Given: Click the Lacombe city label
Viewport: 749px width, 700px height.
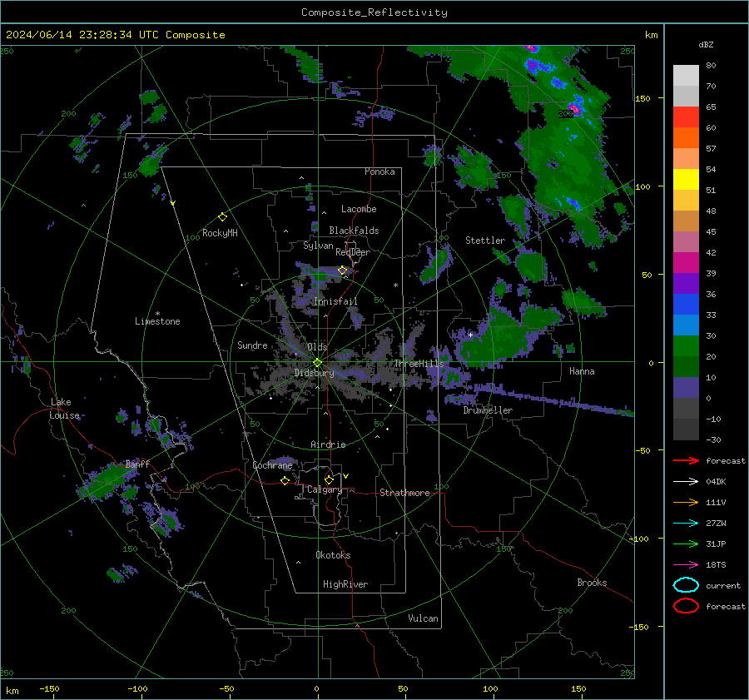Looking at the screenshot, I should click(359, 209).
